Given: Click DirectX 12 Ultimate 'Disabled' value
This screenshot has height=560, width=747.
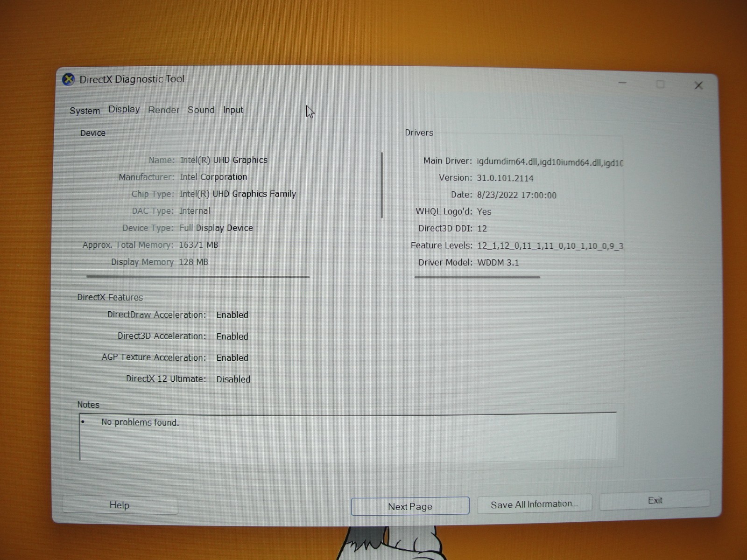Looking at the screenshot, I should (x=233, y=379).
